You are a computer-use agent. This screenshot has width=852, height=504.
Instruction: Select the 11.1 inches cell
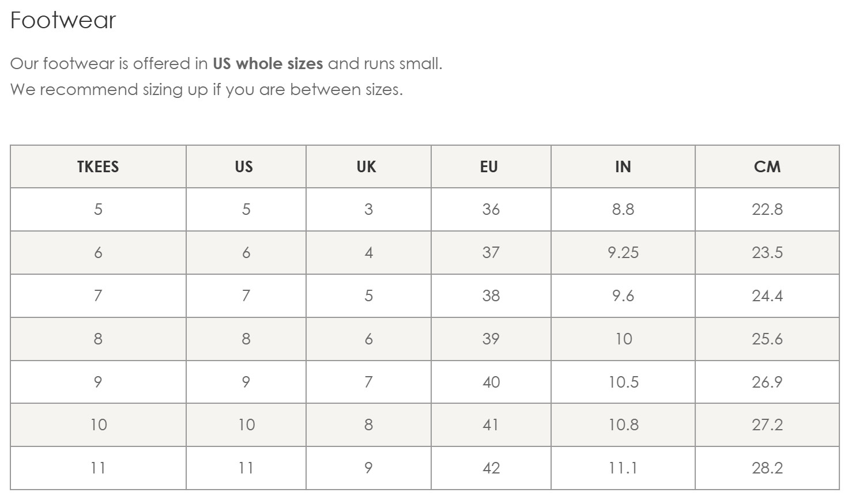pos(623,468)
